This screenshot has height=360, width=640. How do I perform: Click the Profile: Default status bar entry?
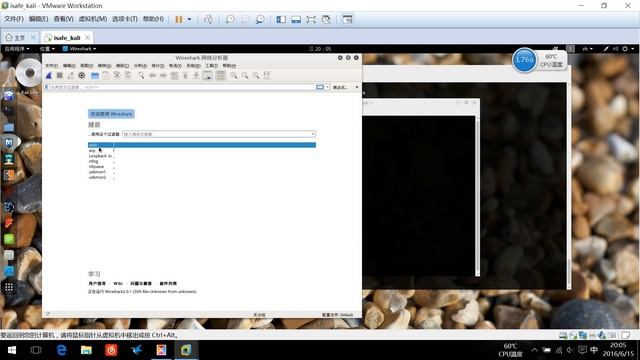click(x=338, y=315)
